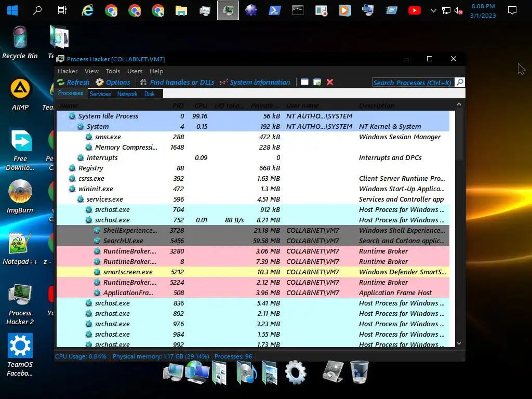The height and width of the screenshot is (399, 532).
Task: Click CPU Usage status bar entry
Action: (x=81, y=356)
